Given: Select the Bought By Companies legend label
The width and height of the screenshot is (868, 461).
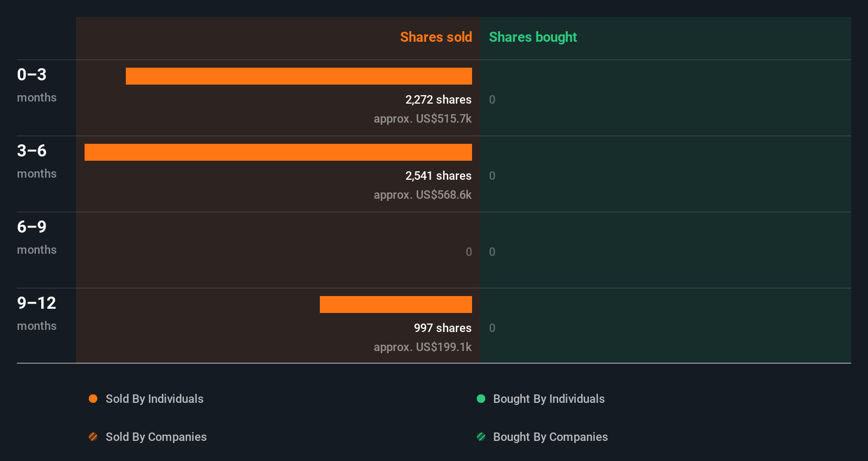Looking at the screenshot, I should tap(550, 437).
